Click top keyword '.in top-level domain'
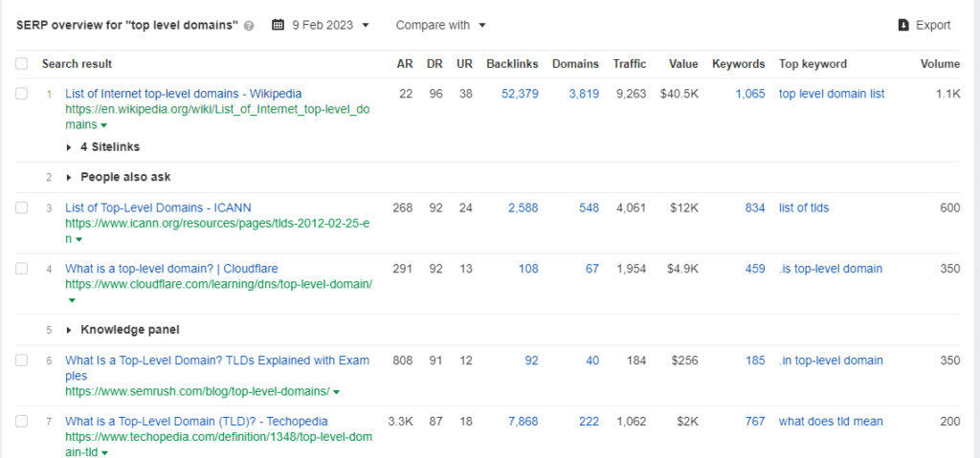 (831, 360)
